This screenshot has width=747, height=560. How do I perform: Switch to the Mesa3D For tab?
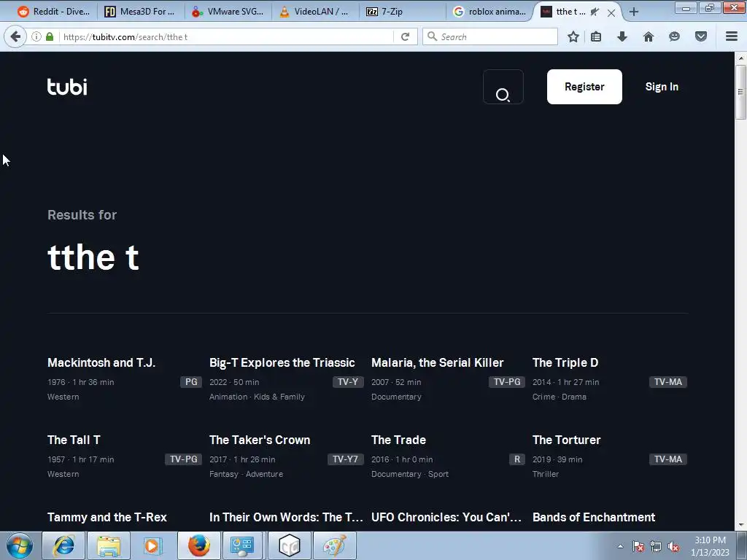tap(139, 12)
